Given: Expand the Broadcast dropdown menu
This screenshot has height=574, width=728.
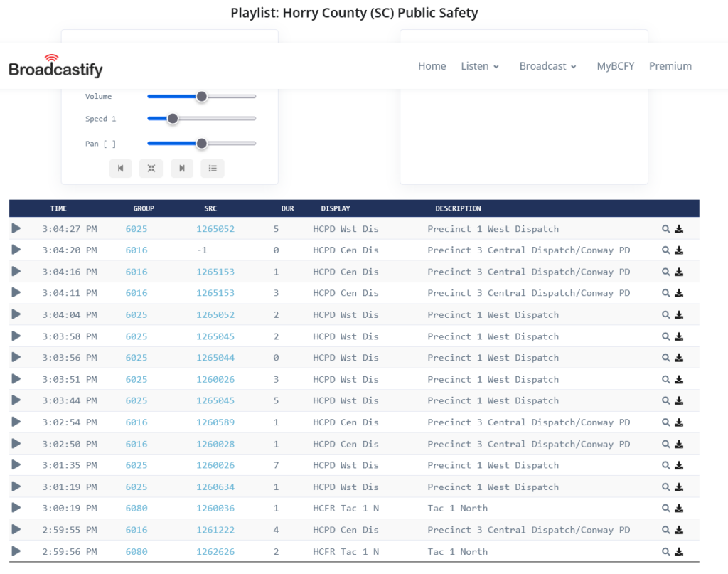Looking at the screenshot, I should 547,66.
